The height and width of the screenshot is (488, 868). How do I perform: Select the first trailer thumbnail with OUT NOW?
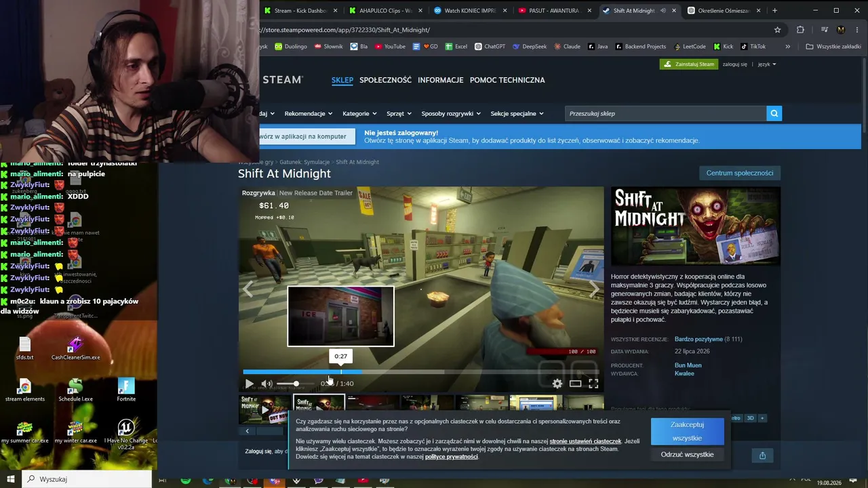265,409
